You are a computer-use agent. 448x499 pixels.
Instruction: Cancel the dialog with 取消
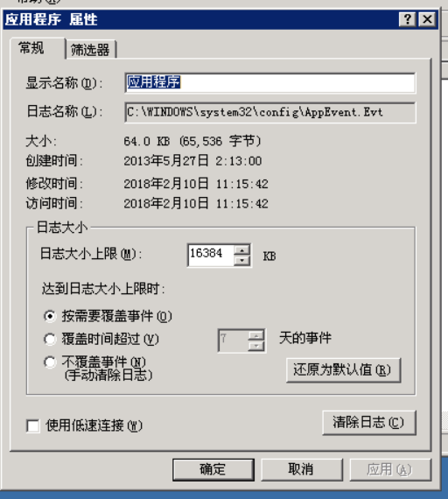[302, 469]
